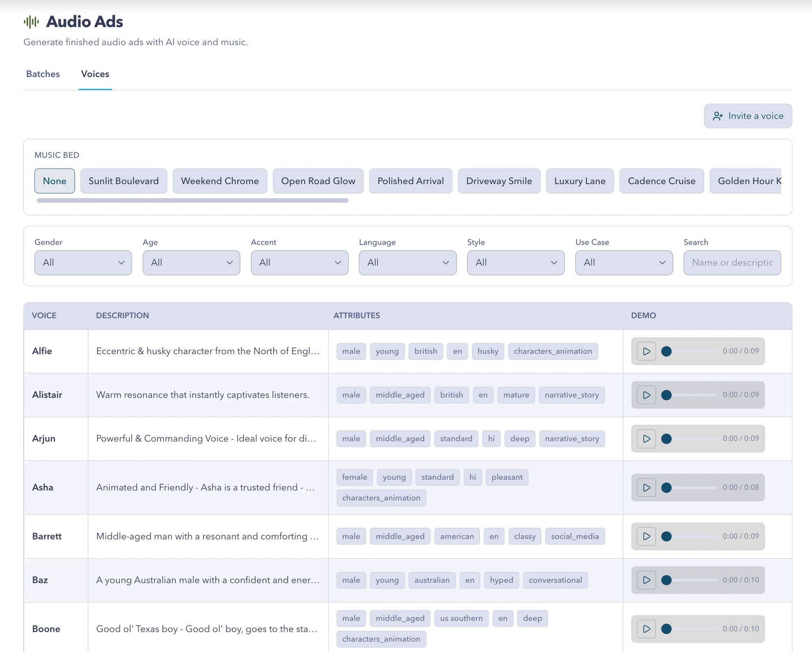The width and height of the screenshot is (812, 652).
Task: Click the mature tag in Alistair's row
Action: (516, 395)
